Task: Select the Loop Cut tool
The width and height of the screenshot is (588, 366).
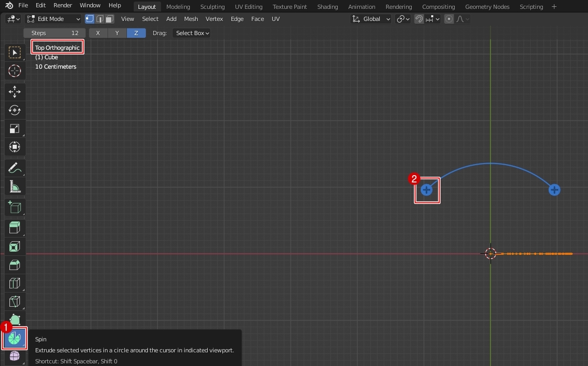Action: tap(15, 283)
